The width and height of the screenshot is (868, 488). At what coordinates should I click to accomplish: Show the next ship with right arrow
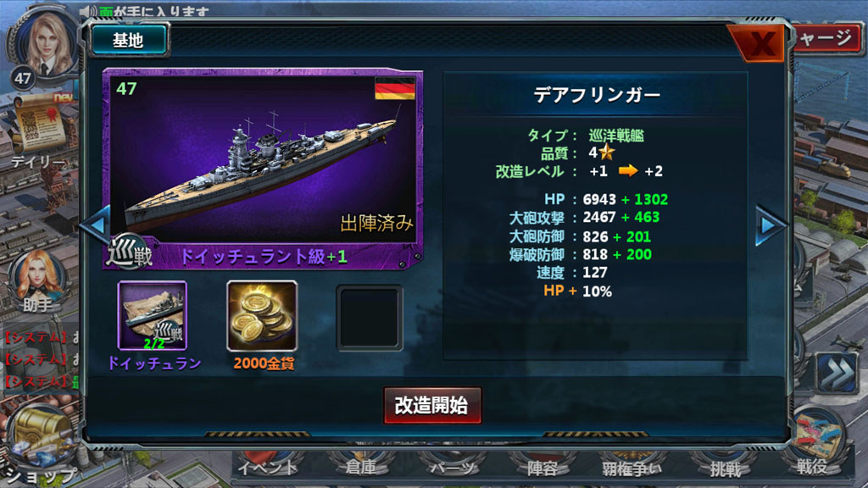(x=770, y=225)
